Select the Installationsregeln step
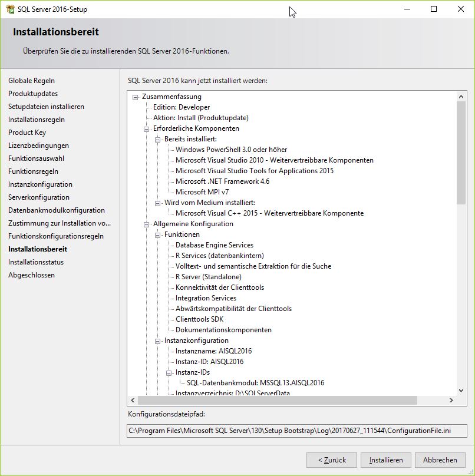 [37, 120]
